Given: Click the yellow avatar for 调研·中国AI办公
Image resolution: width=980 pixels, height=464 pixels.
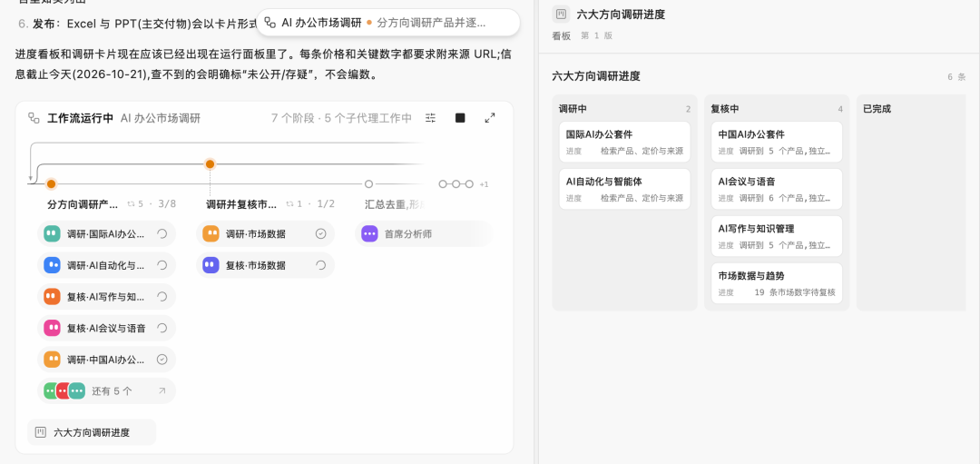Looking at the screenshot, I should [x=52, y=359].
